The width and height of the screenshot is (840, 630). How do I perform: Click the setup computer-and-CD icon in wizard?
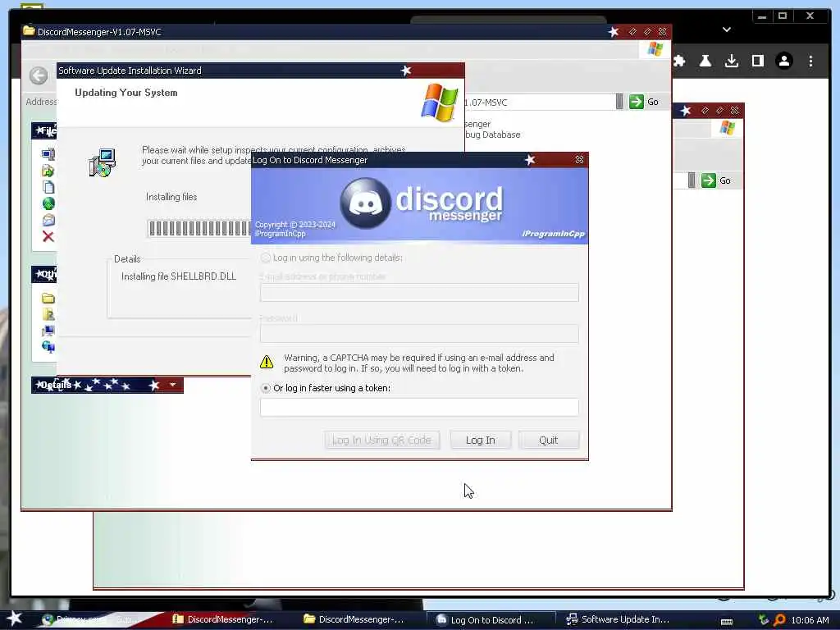click(103, 163)
